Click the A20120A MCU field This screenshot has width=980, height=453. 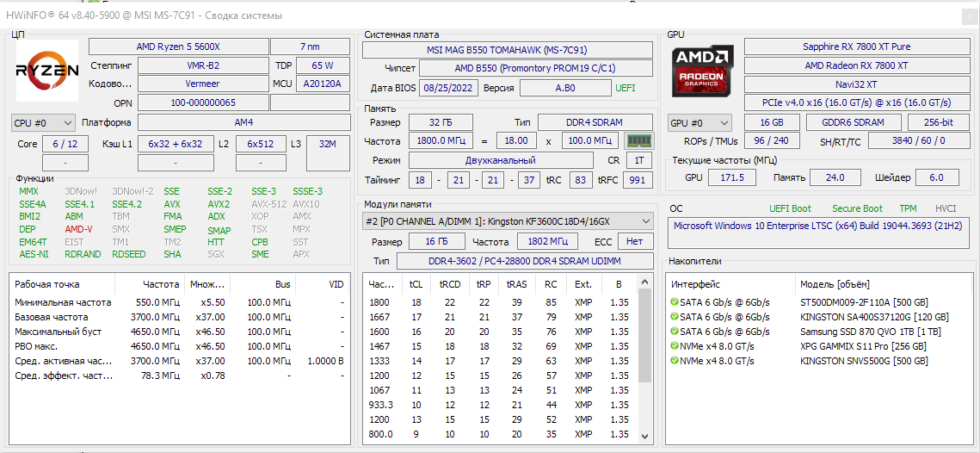[323, 84]
